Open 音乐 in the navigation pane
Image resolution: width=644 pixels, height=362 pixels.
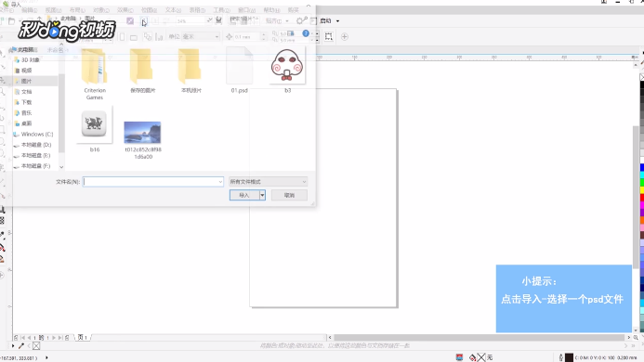pos(26,113)
